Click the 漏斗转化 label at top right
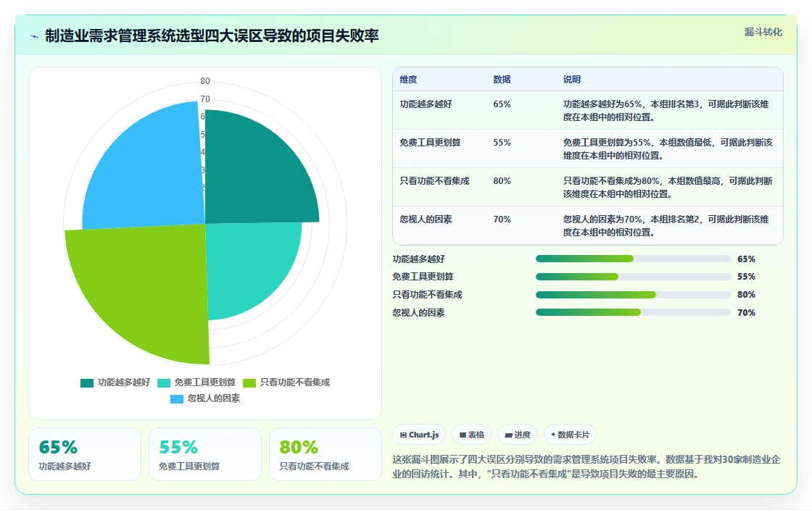The height and width of the screenshot is (510, 812). (763, 32)
